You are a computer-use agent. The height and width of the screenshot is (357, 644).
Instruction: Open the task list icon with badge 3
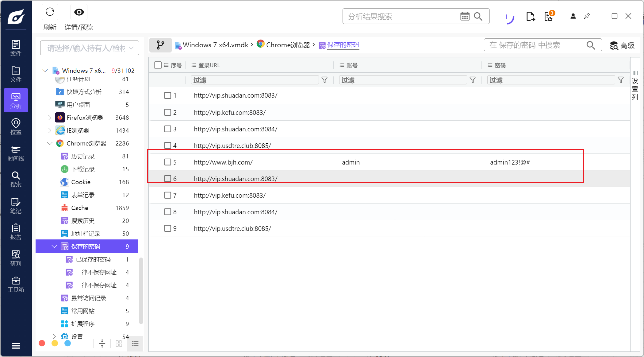pyautogui.click(x=549, y=16)
